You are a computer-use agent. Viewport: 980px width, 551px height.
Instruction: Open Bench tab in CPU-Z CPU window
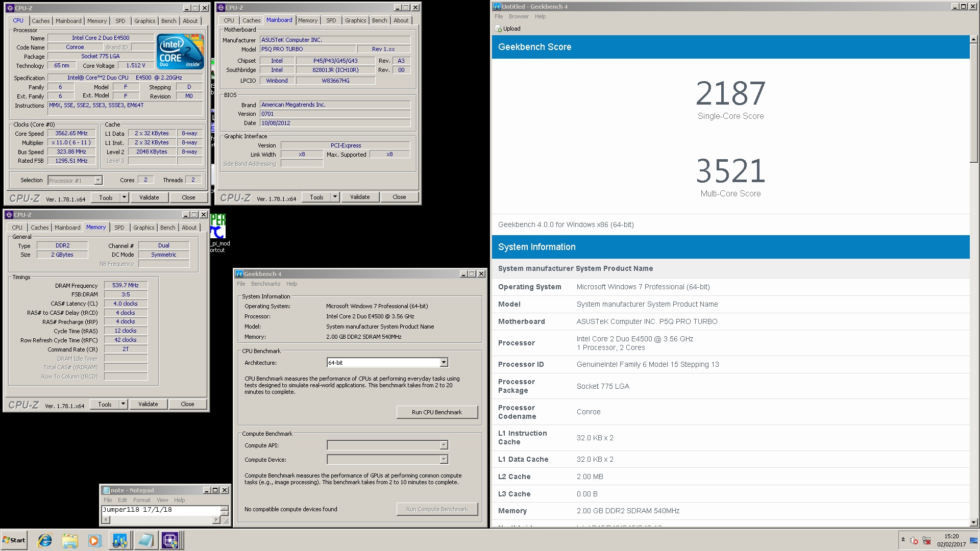point(169,21)
